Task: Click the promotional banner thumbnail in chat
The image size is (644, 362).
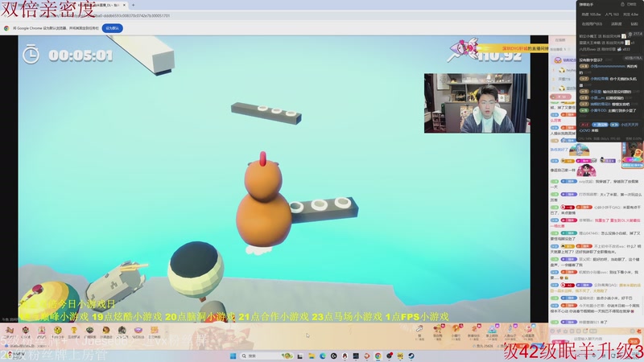Action: [x=632, y=156]
